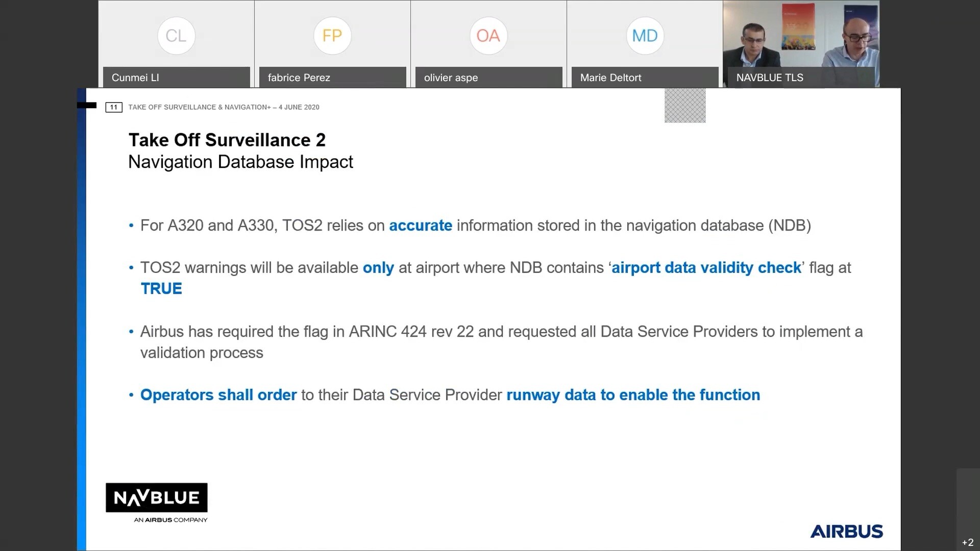Show the +2 additional participants
Screen dimensions: 980x551
tap(968, 542)
